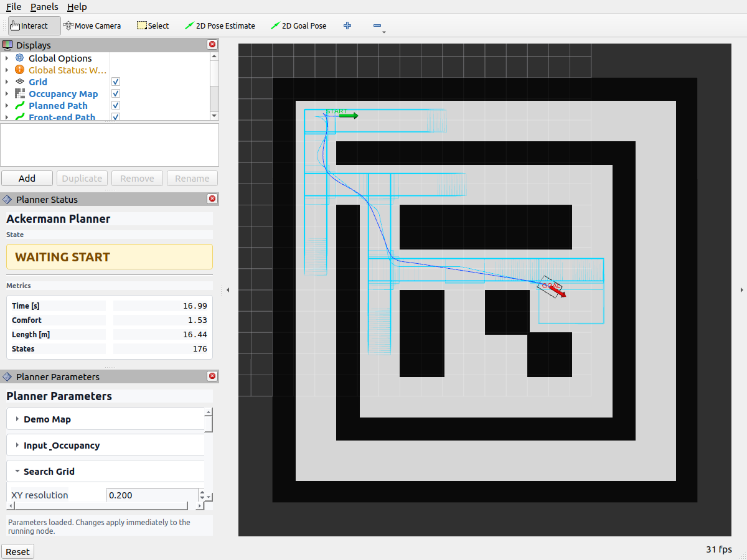The width and height of the screenshot is (747, 560).
Task: Click the States metric value 176
Action: pos(200,348)
